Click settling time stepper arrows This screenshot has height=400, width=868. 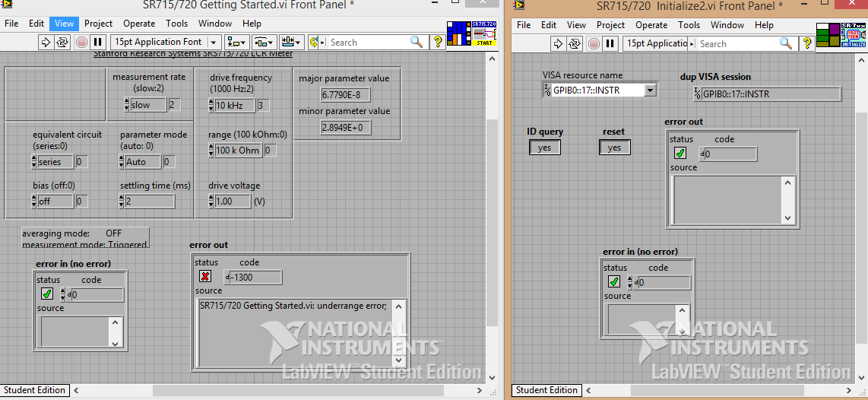[x=121, y=201]
